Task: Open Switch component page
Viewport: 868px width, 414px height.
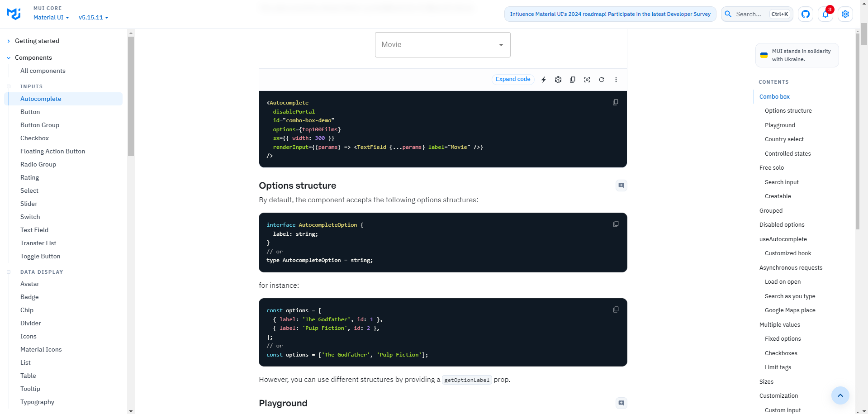Action: (30, 217)
